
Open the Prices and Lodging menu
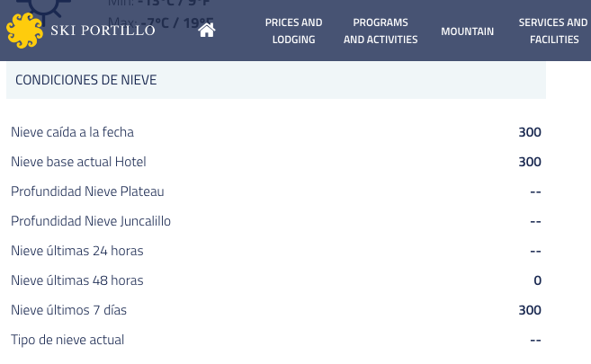[x=293, y=31]
